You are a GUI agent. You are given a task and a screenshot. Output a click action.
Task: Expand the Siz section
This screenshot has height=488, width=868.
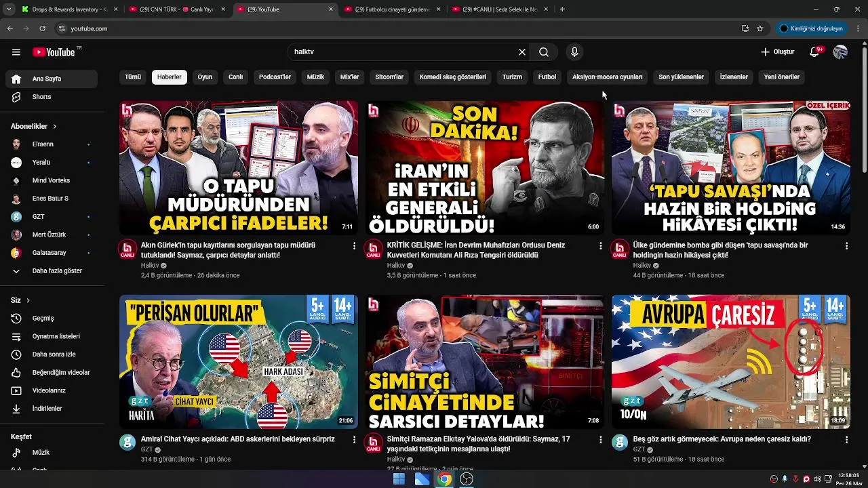coord(20,300)
